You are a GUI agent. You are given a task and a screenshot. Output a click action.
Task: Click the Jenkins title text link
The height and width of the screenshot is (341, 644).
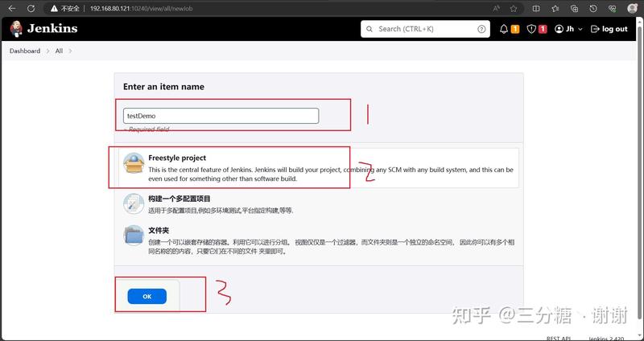click(52, 28)
